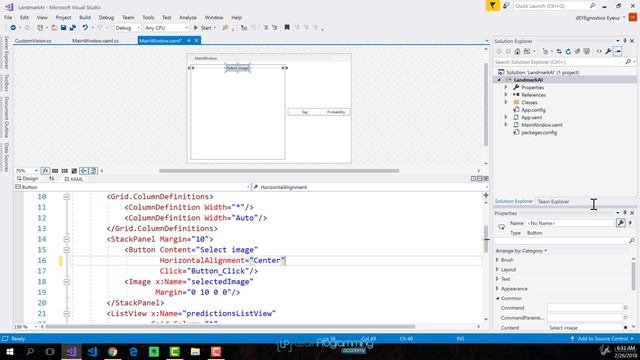This screenshot has width=640, height=360.
Task: Click the XAML view tab button
Action: click(x=74, y=179)
